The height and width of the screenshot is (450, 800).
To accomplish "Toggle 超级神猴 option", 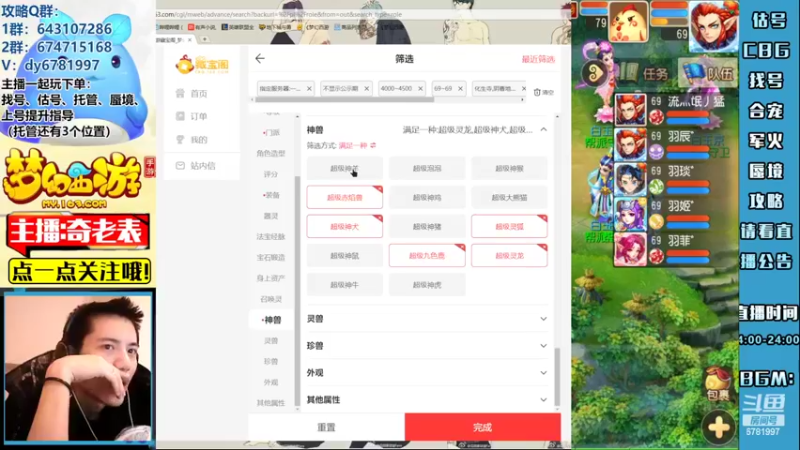I will [509, 168].
